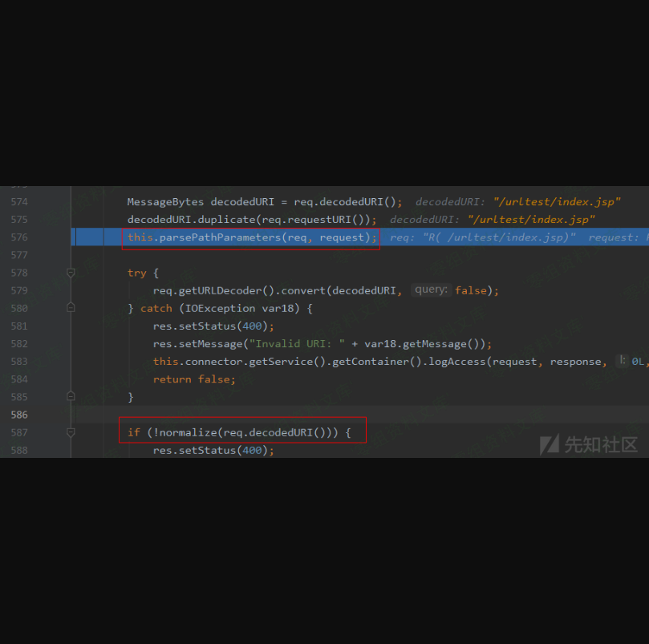Screen dimensions: 649x644
Task: Click inline debug value on line 574
Action: click(x=517, y=202)
